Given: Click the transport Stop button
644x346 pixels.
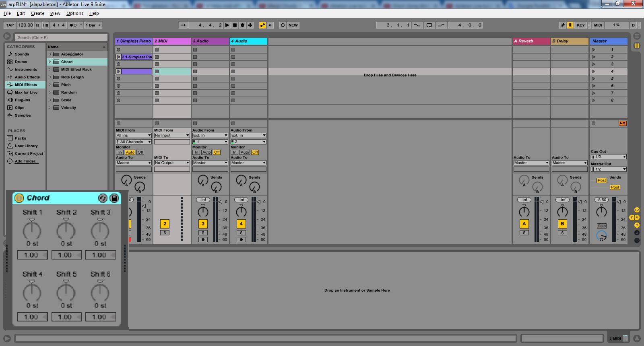Looking at the screenshot, I should pos(235,25).
